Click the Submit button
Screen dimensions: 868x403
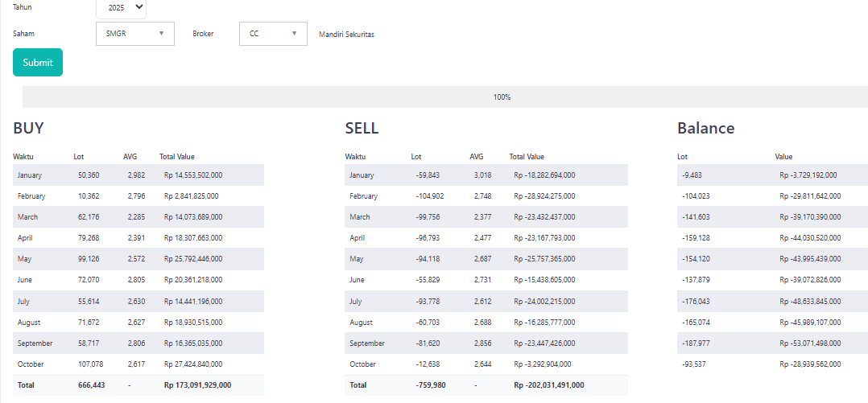tap(38, 63)
